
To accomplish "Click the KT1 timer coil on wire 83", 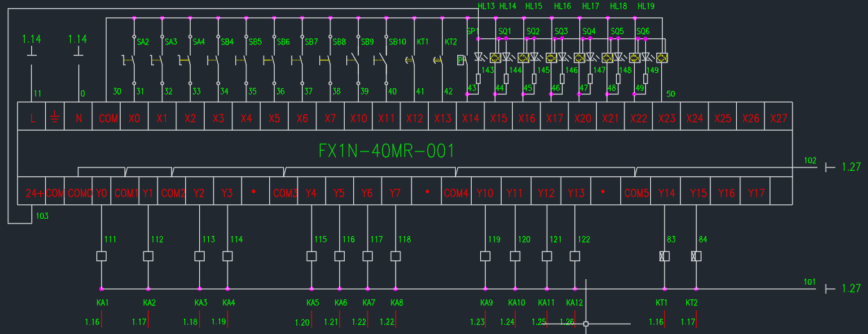I will point(664,256).
